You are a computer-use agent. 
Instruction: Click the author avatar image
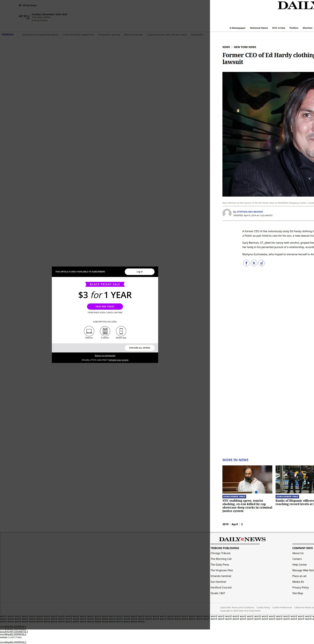pos(227,213)
